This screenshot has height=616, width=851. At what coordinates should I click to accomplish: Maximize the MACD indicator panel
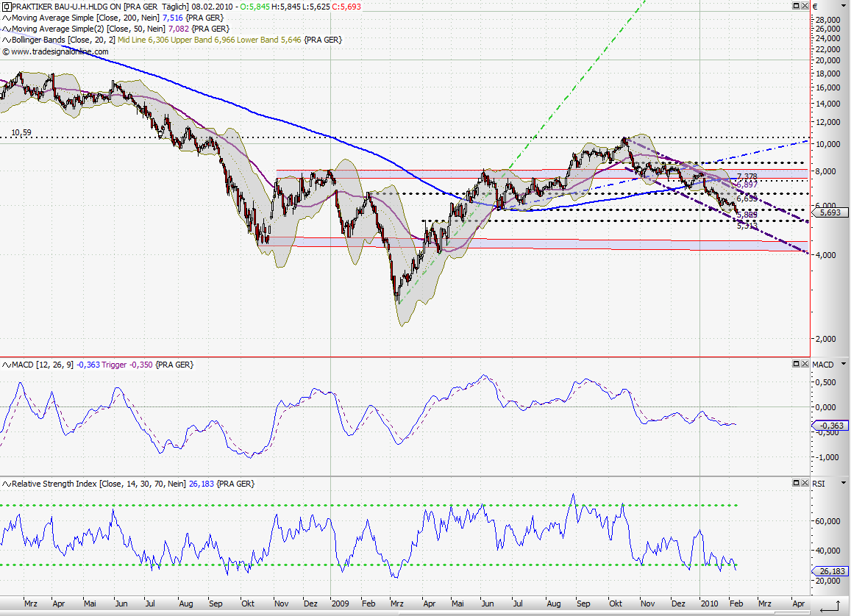pyautogui.click(x=796, y=364)
